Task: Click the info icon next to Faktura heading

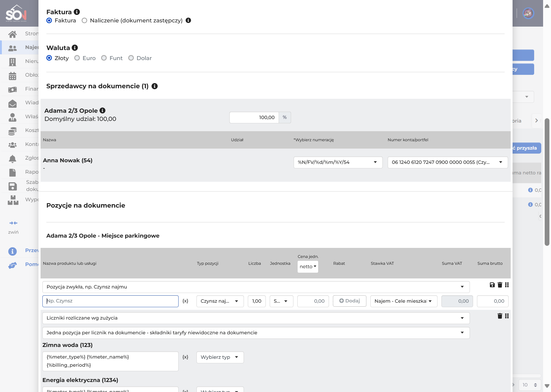Action: tap(77, 12)
